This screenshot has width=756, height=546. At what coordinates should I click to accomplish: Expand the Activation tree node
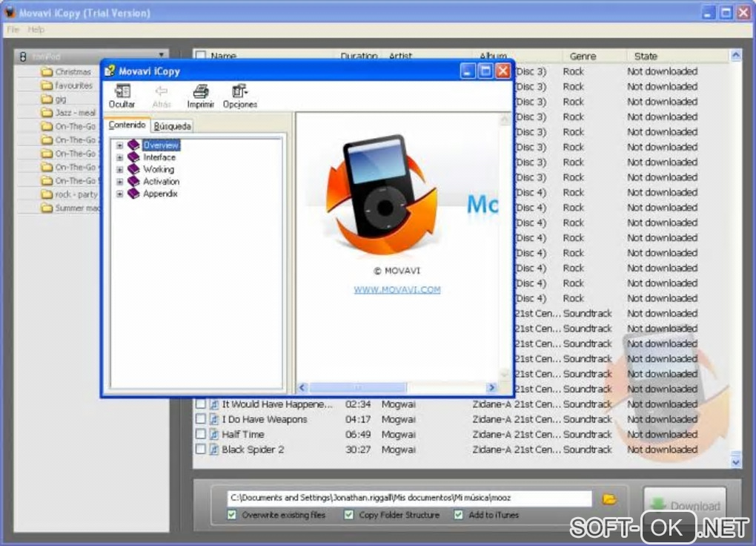[119, 182]
